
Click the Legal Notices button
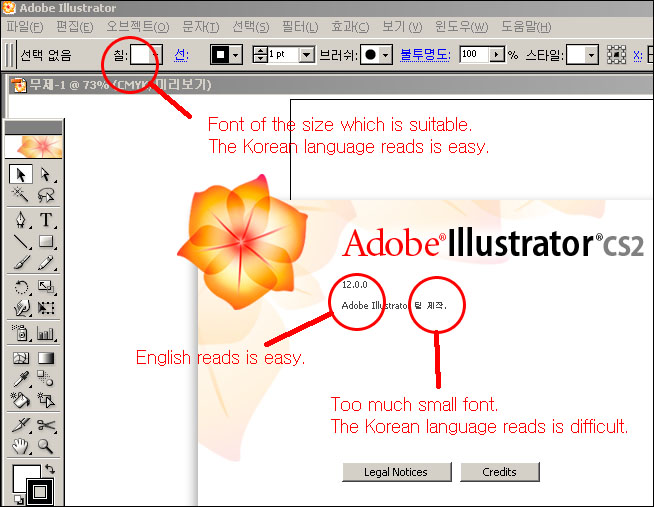(x=397, y=472)
